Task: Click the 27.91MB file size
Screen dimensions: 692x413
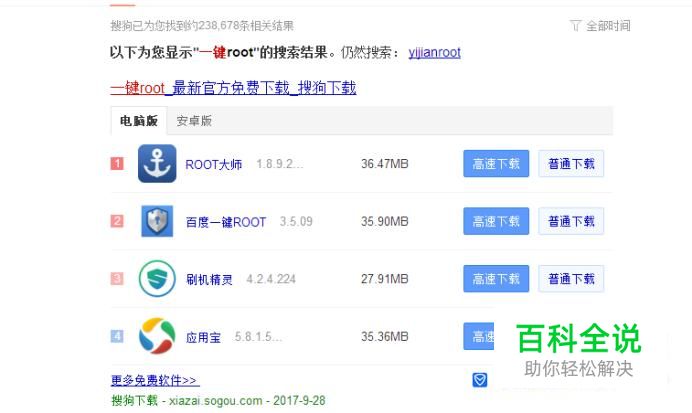Action: pyautogui.click(x=385, y=279)
